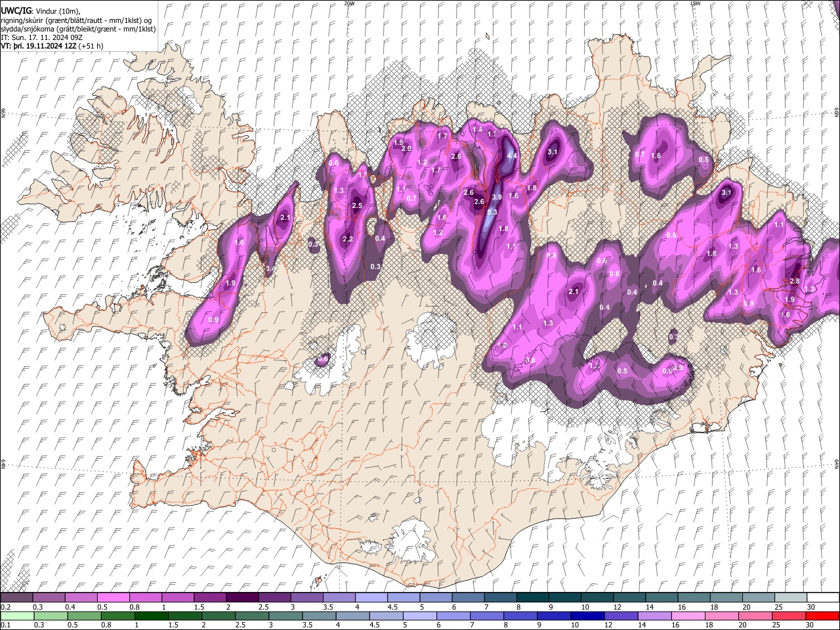Pick the dark purple 2–2.5 swatch in the upper legend
840x630 pixels.
pos(242,598)
